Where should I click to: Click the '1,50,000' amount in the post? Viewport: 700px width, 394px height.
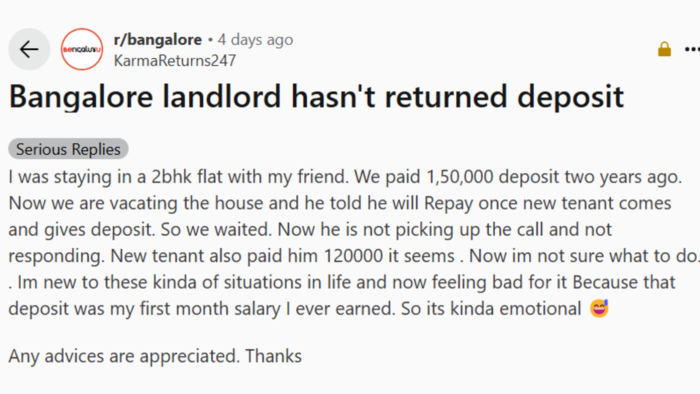click(x=460, y=177)
